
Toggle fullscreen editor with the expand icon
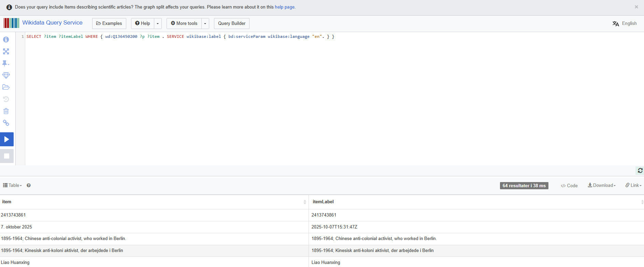click(x=6, y=51)
